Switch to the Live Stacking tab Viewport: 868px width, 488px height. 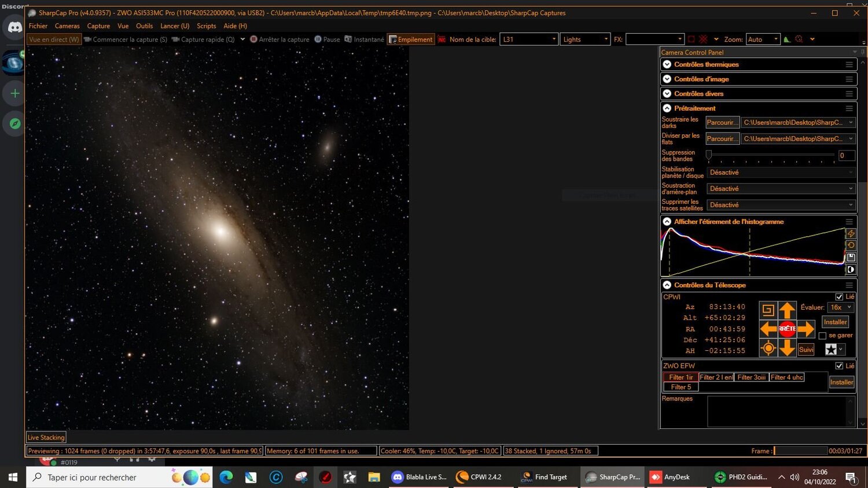click(x=46, y=438)
